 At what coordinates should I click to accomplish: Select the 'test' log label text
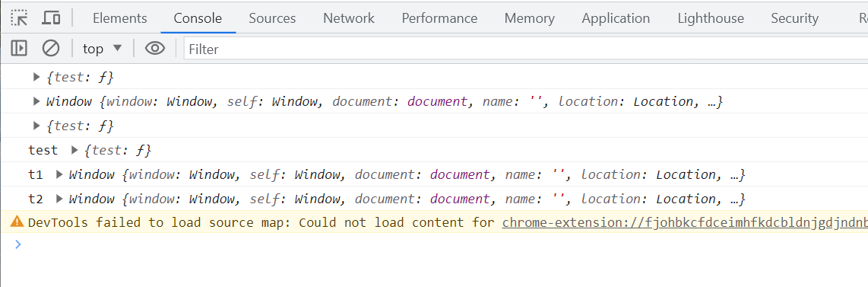coord(43,150)
